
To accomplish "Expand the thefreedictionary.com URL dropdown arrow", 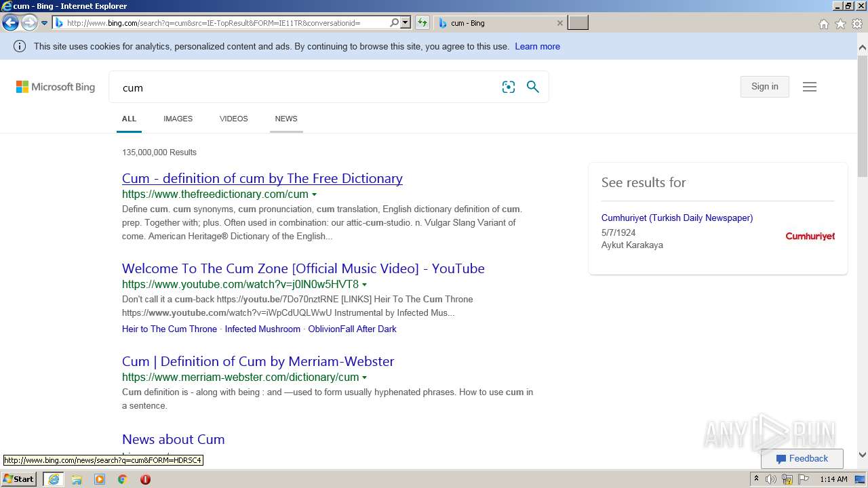I will click(314, 195).
